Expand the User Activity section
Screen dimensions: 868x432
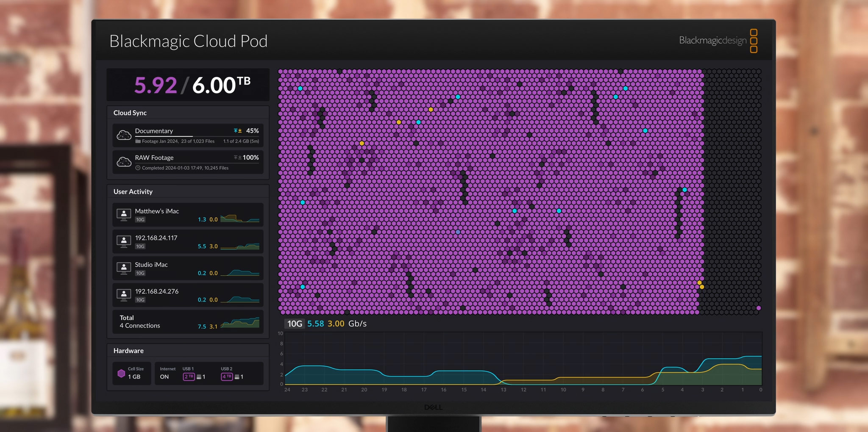(133, 191)
